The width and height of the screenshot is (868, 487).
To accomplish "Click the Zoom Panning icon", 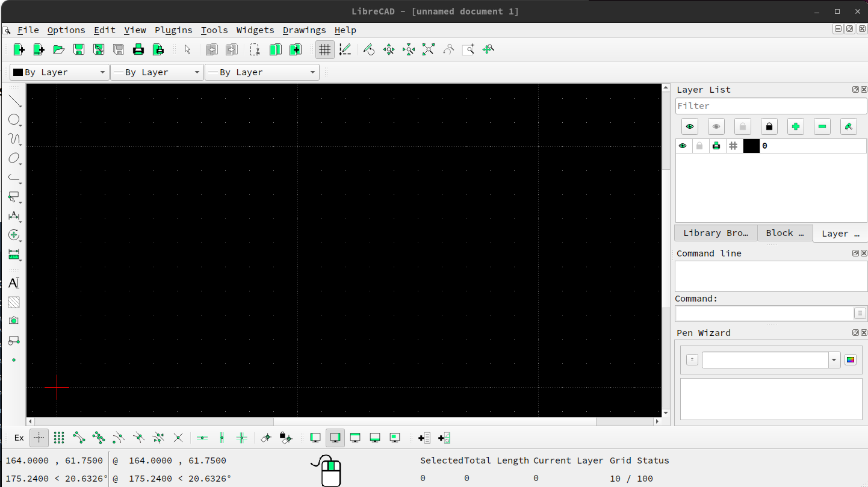I will click(488, 49).
